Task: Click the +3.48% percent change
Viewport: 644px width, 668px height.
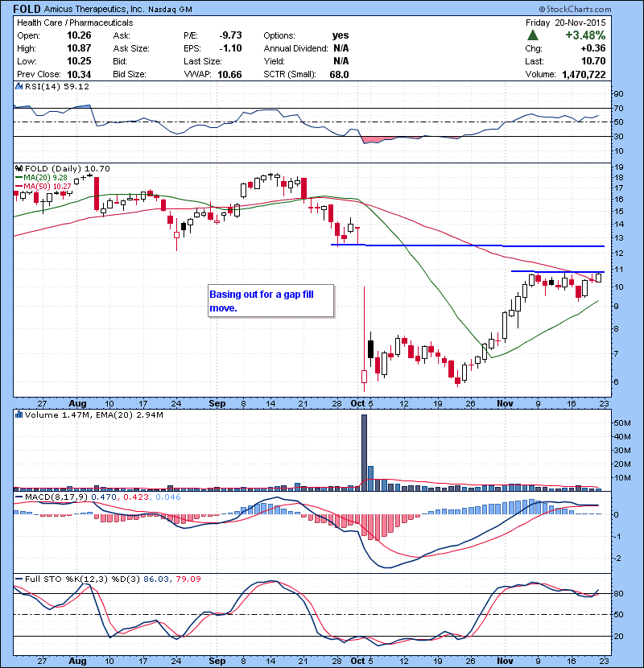Action: point(585,35)
